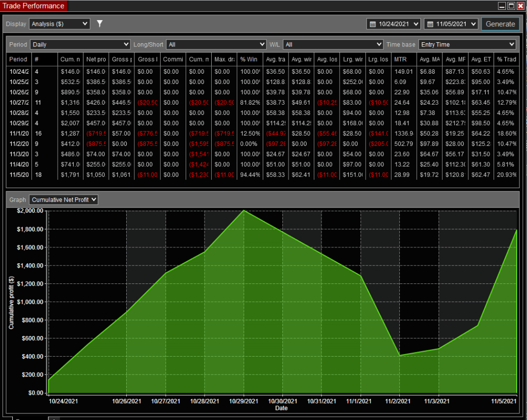Close the Trade Performance window
The height and width of the screenshot is (420, 527).
[520, 6]
